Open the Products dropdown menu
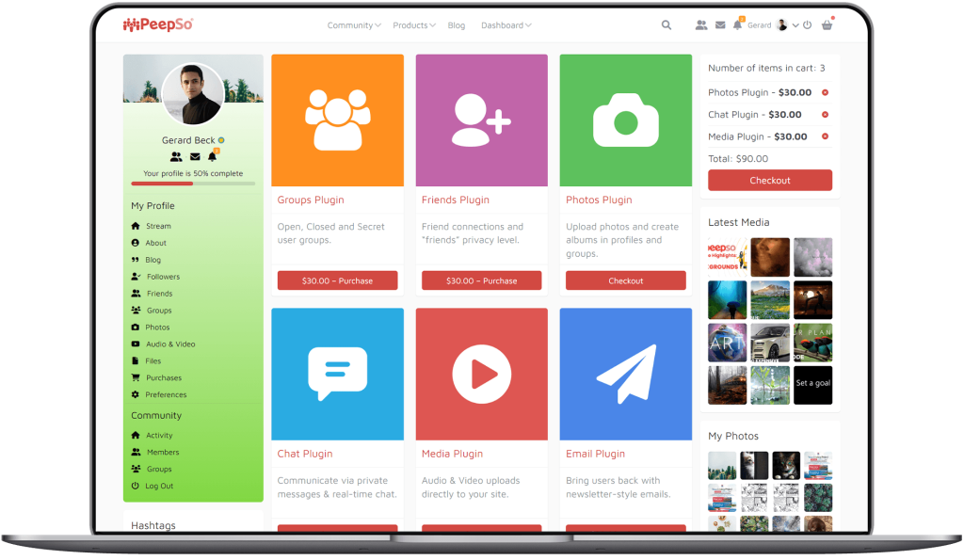The image size is (964, 560). tap(414, 25)
